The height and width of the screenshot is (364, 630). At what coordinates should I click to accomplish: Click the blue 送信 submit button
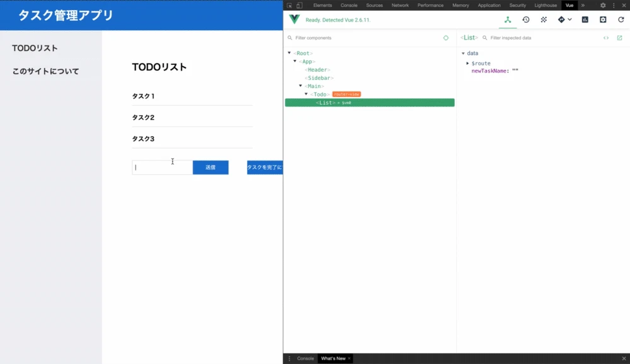210,168
